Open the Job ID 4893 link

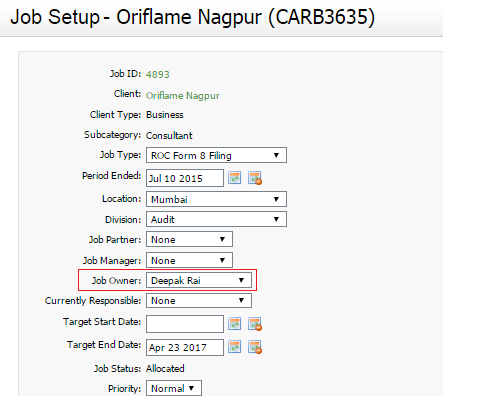pos(158,74)
